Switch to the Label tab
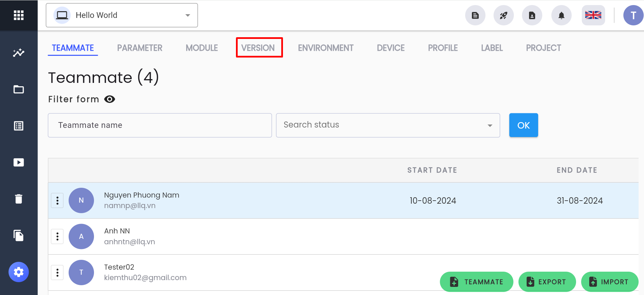Viewport: 644px width, 295px height. click(x=492, y=48)
